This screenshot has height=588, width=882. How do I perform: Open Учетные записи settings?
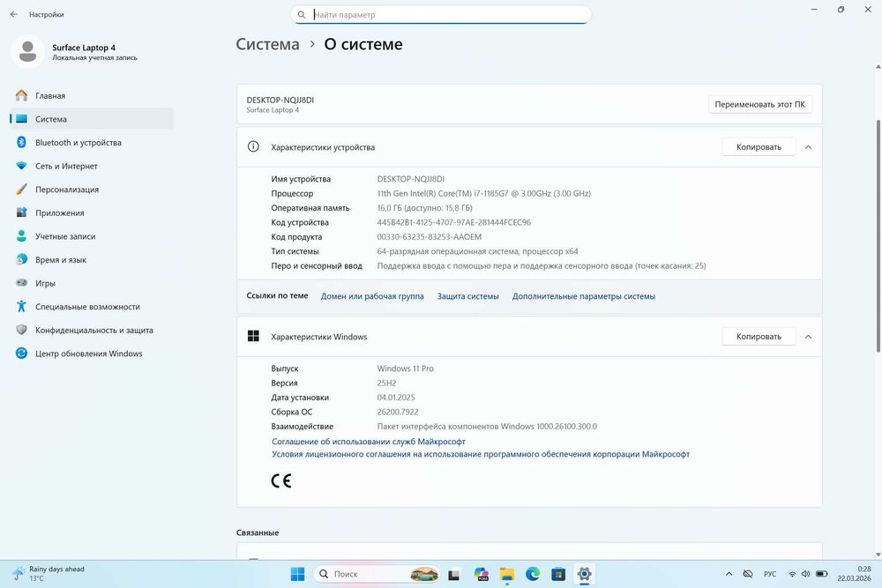(x=92, y=236)
